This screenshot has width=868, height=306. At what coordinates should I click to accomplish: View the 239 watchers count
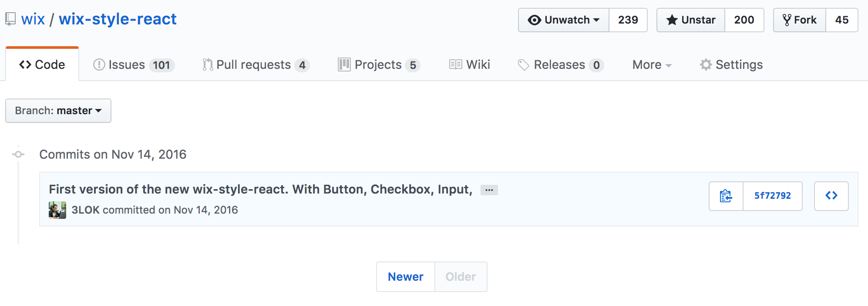(x=628, y=20)
